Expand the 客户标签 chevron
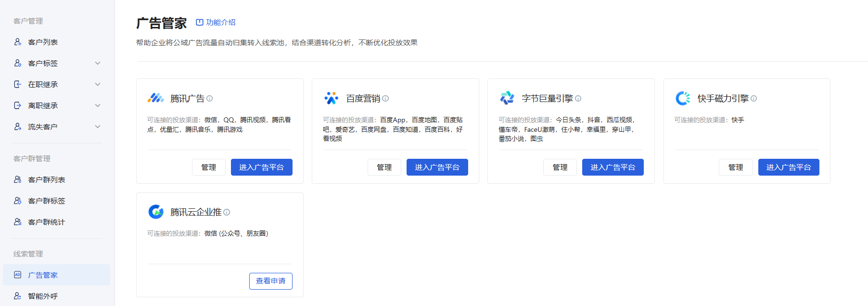 coord(98,63)
